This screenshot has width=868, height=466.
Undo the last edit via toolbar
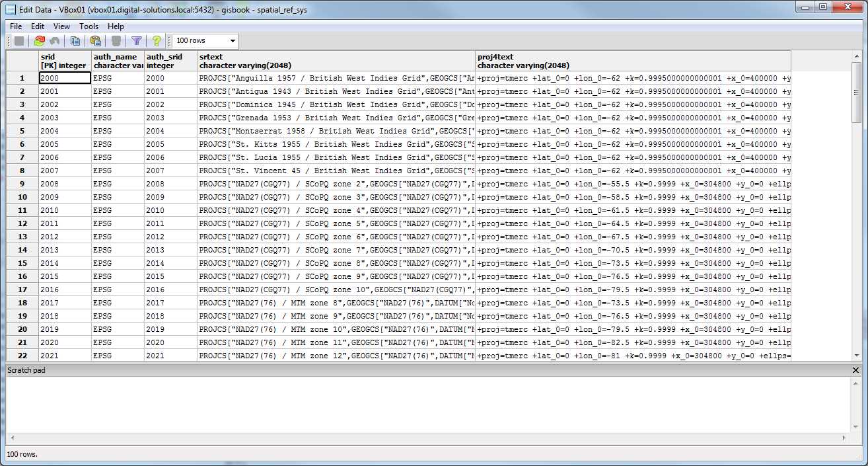(x=56, y=40)
